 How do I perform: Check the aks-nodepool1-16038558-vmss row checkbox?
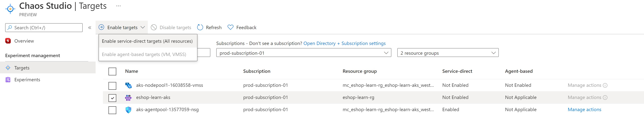pos(112,86)
